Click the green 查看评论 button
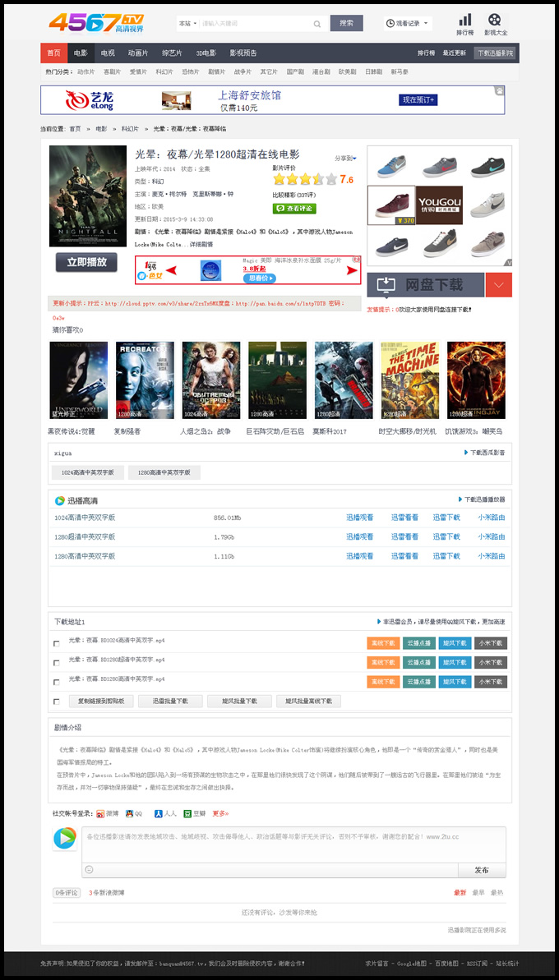Viewport: 559px width, 980px height. pos(293,209)
